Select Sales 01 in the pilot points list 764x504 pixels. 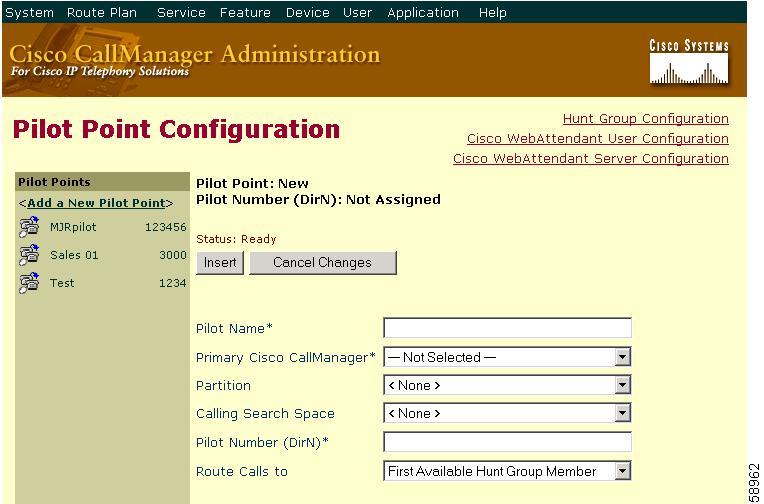click(x=74, y=255)
